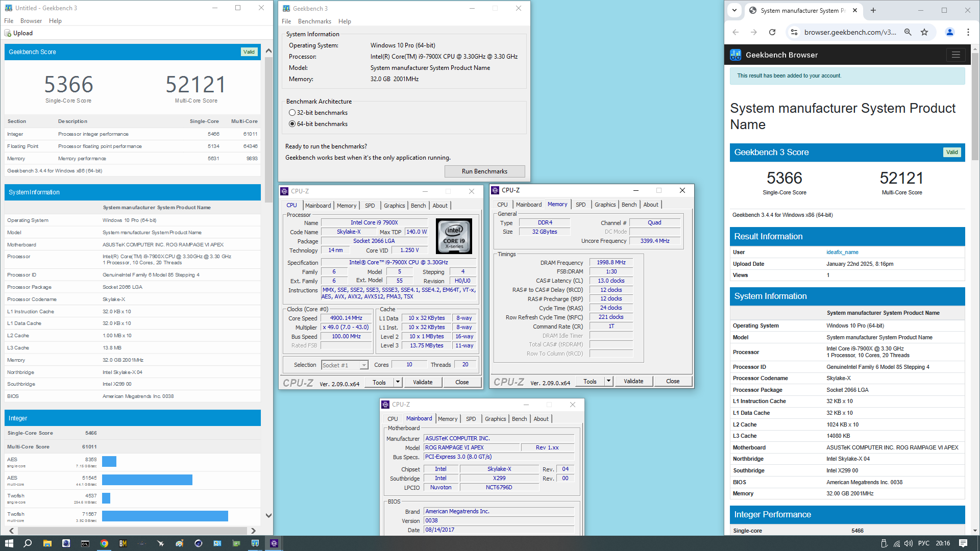Click the Multiplier field in CPU-Z

tap(346, 328)
